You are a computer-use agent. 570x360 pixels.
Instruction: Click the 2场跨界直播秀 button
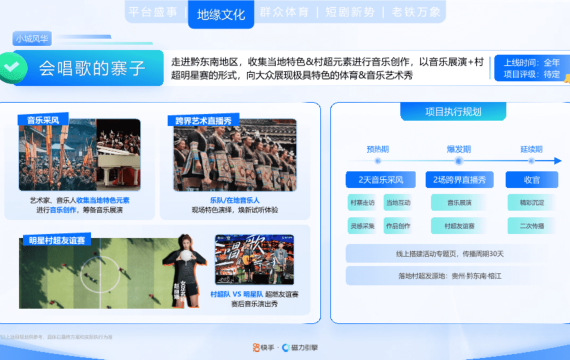tap(459, 180)
